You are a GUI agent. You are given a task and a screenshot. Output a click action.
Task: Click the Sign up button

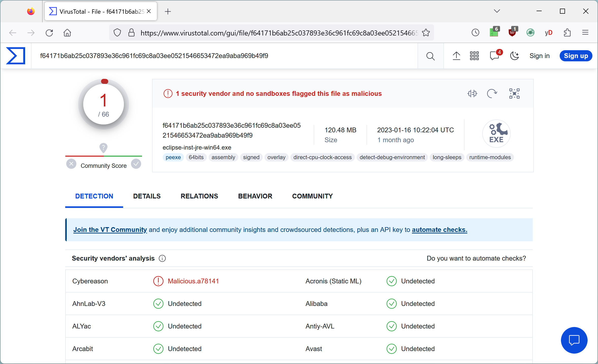coord(576,56)
